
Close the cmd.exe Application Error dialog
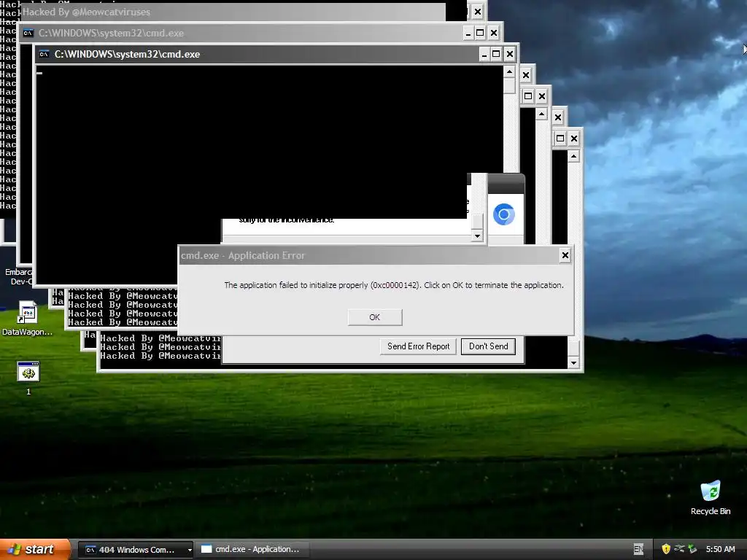pyautogui.click(x=565, y=255)
